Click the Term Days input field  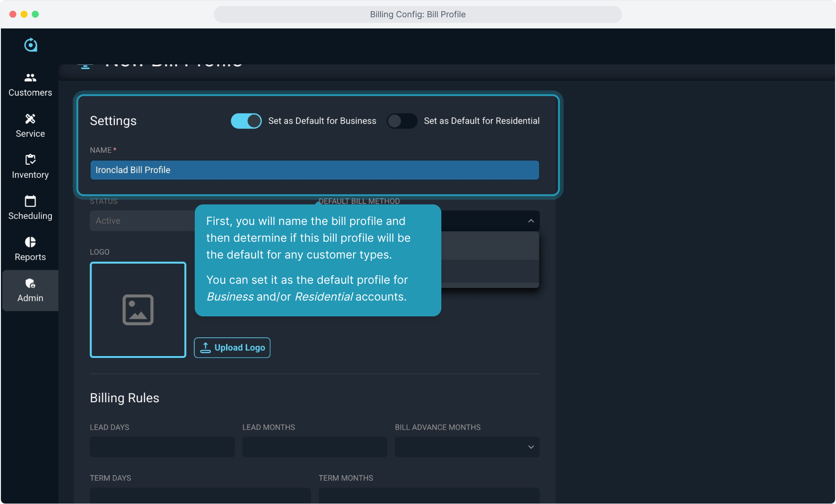[x=200, y=495]
